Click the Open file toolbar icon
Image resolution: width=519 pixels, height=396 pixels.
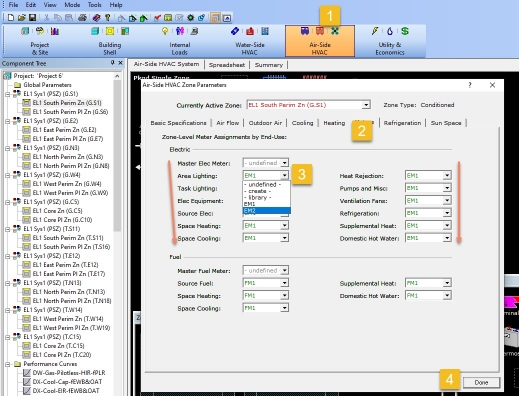click(x=22, y=18)
